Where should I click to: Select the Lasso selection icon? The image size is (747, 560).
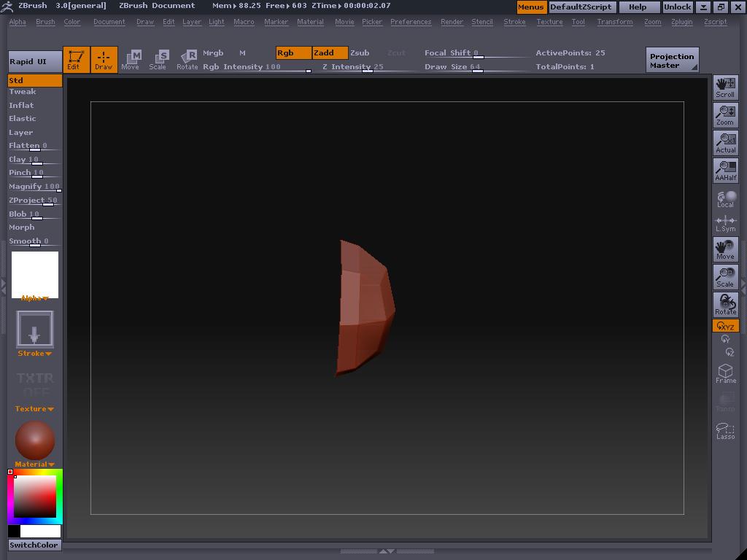725,432
